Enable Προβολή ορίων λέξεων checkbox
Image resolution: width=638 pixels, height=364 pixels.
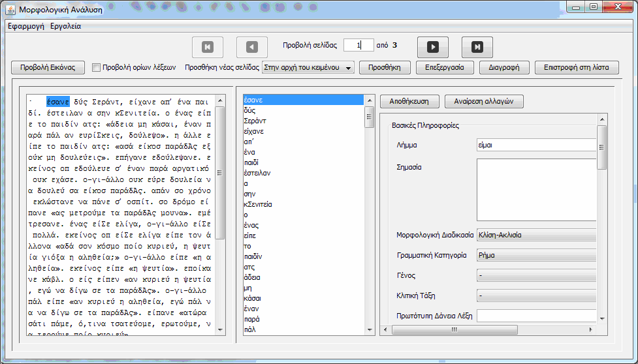click(x=96, y=68)
